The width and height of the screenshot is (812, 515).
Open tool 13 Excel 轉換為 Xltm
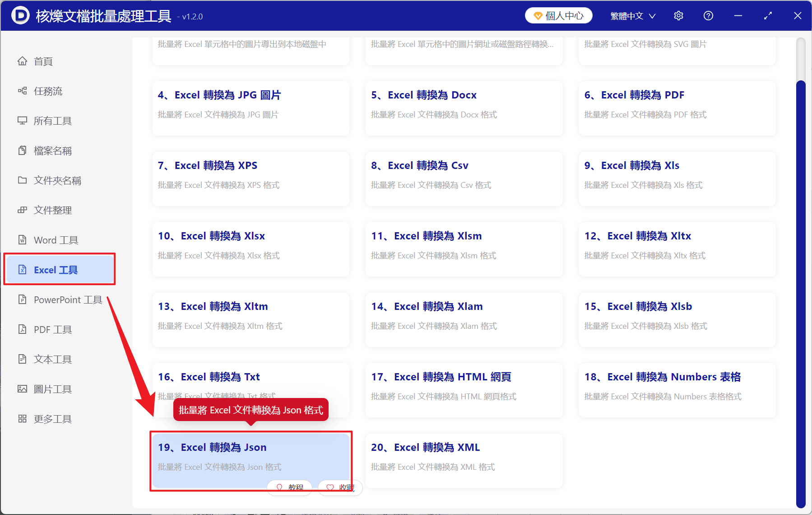click(251, 320)
